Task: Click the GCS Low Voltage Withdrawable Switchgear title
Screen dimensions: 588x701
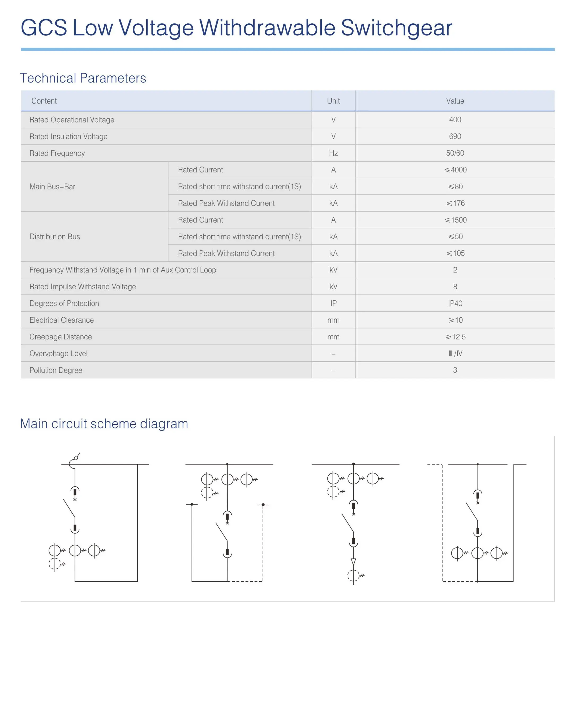Action: [237, 28]
